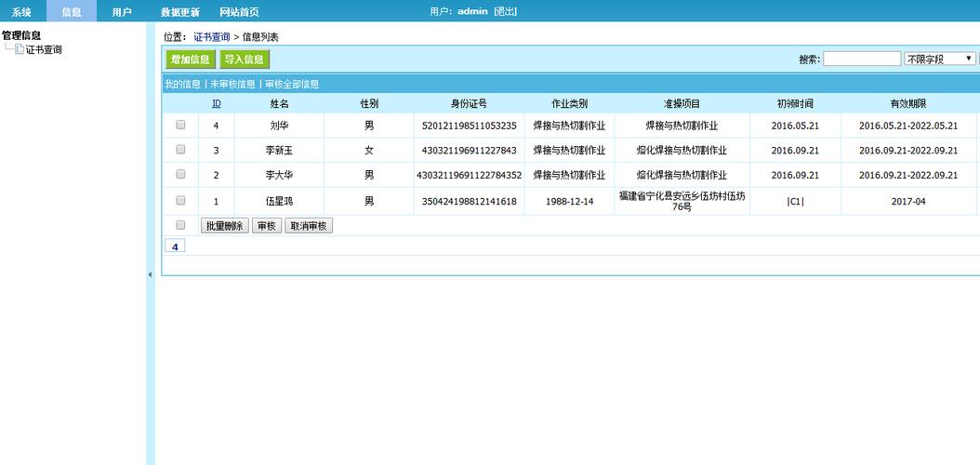
Task: Click the green 增加信息 button
Action: [191, 60]
